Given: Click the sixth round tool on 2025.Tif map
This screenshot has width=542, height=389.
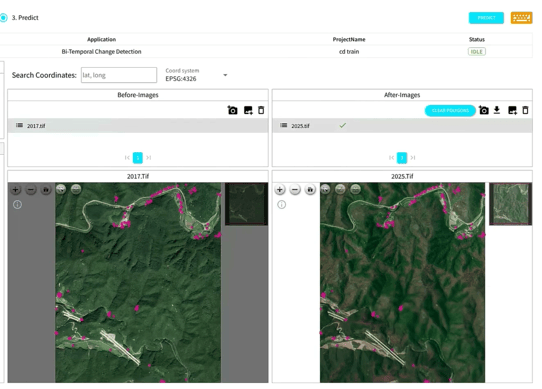Looking at the screenshot, I should 356,189.
